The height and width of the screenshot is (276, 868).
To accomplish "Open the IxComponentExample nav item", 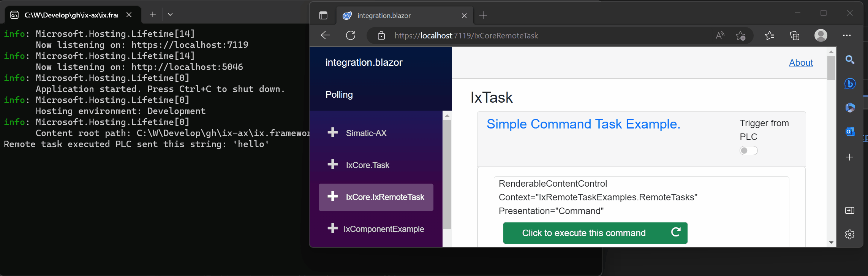I will (x=376, y=229).
